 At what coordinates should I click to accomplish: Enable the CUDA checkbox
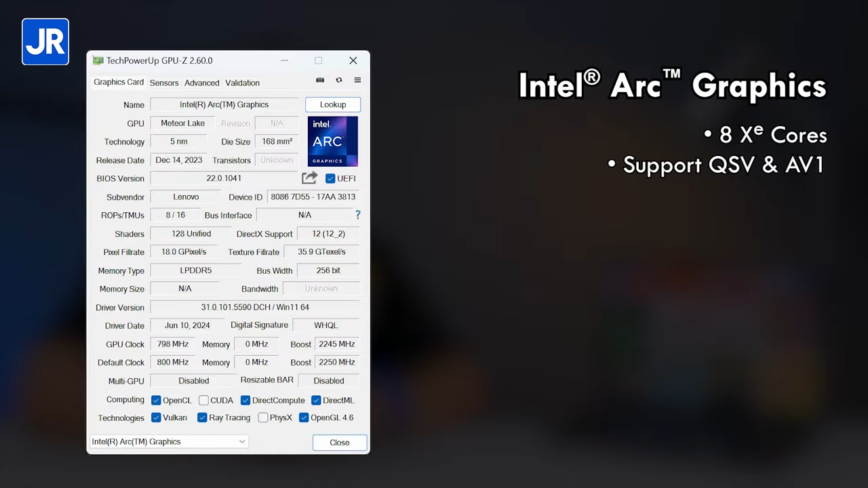tap(203, 400)
